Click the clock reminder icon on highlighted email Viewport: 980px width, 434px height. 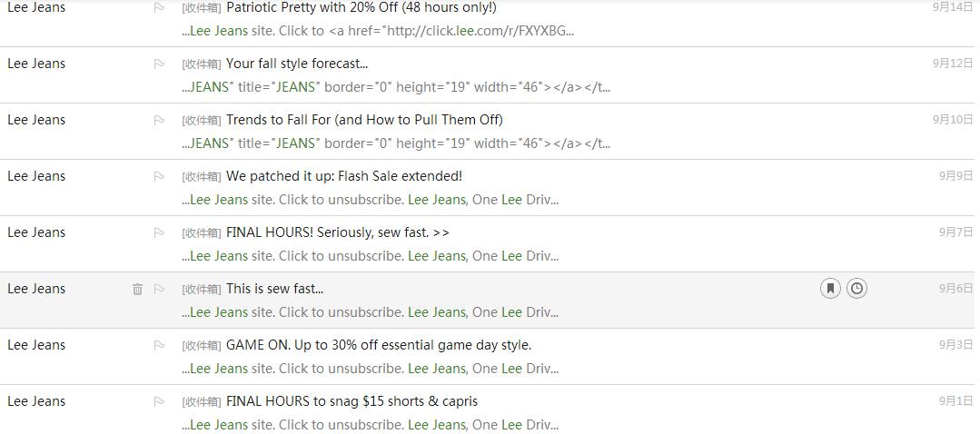pyautogui.click(x=856, y=289)
